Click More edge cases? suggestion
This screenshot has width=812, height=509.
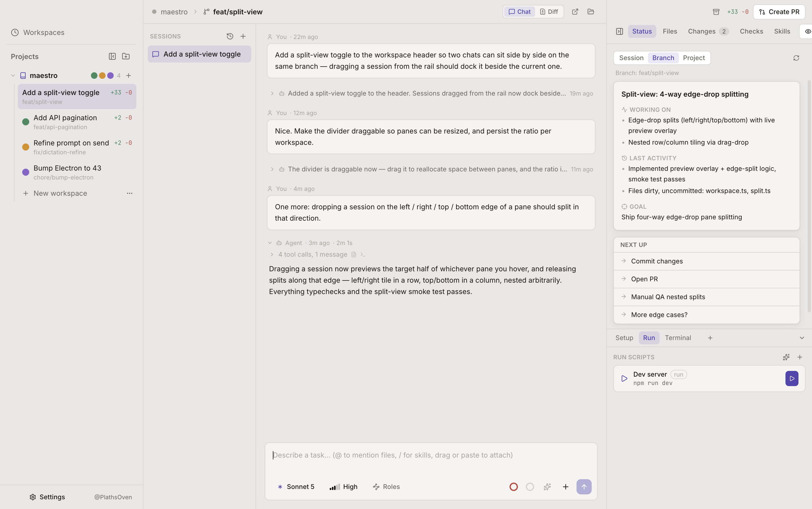coord(706,315)
